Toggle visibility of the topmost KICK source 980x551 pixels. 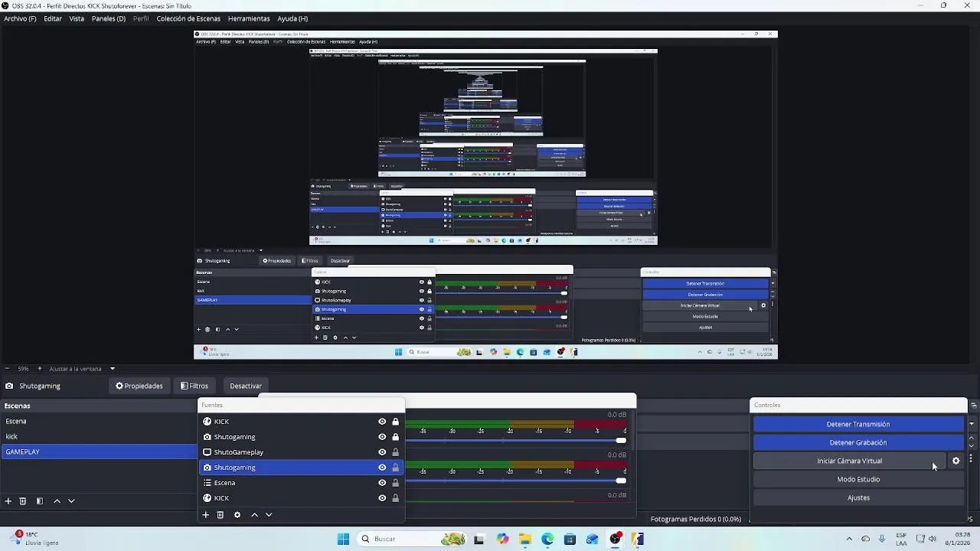point(382,422)
